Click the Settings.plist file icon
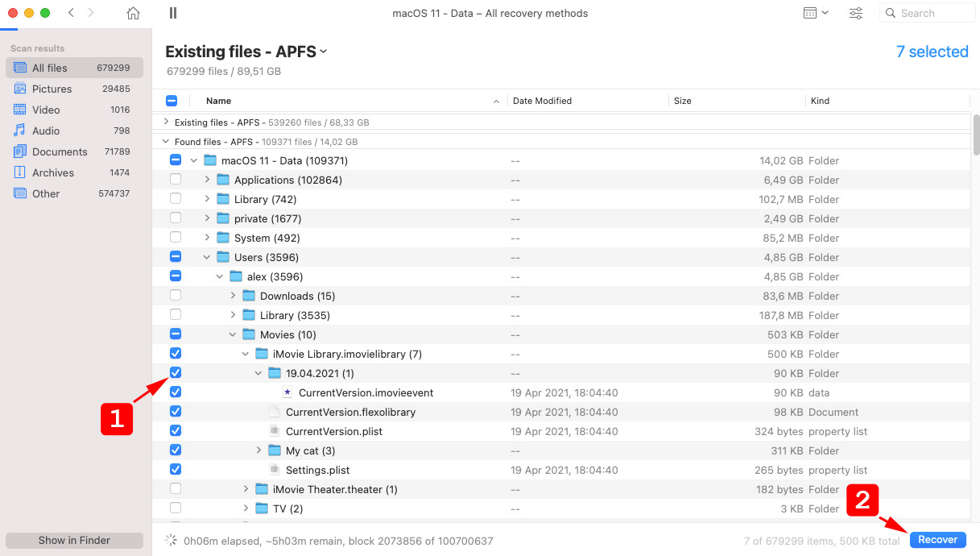 275,470
